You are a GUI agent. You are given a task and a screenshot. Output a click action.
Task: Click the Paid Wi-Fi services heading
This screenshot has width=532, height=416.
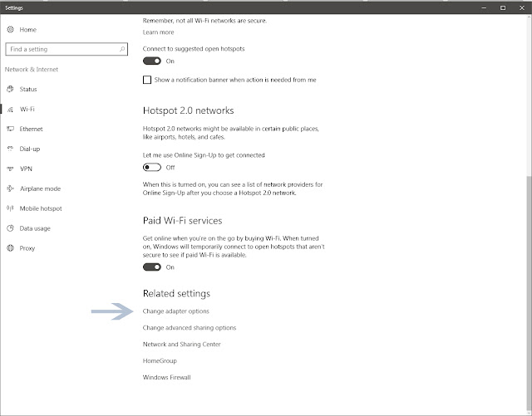[183, 221]
